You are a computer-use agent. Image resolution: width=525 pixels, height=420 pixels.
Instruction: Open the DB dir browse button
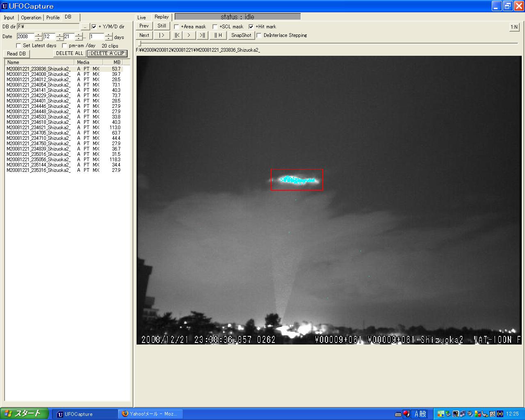[x=85, y=27]
